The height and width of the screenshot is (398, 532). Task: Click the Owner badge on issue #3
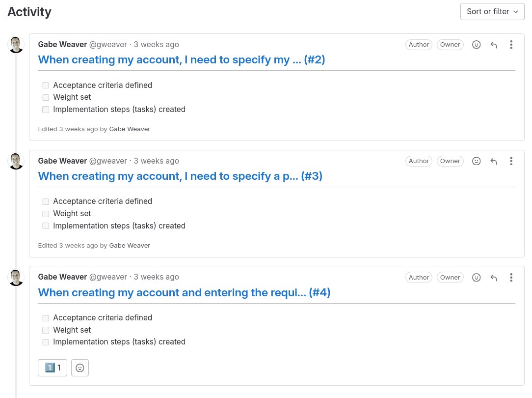click(450, 161)
